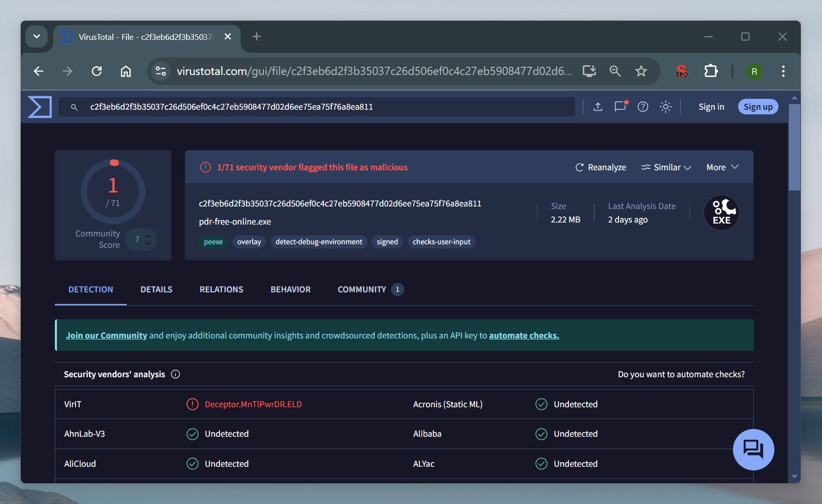The height and width of the screenshot is (504, 822).
Task: Click the signed tag
Action: pos(387,242)
